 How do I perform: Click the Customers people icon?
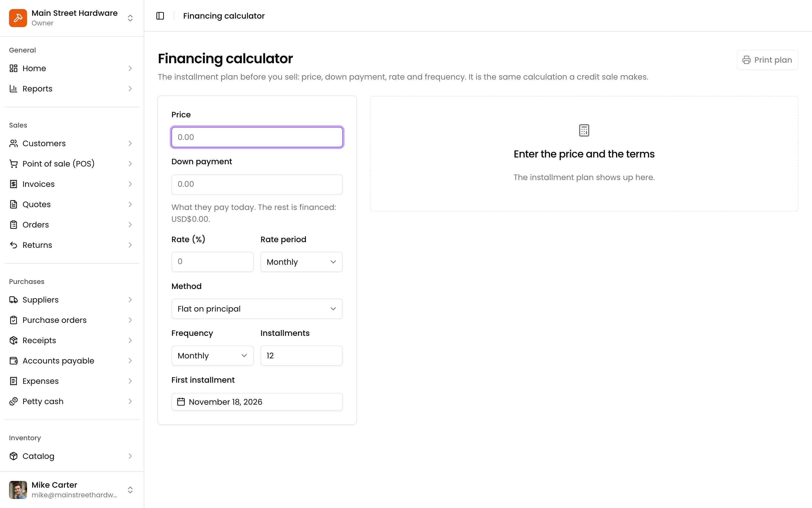[x=14, y=143]
